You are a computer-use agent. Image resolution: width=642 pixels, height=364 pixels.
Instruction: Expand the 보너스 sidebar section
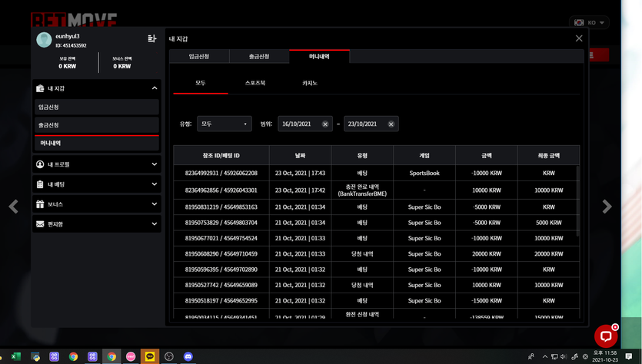(155, 204)
